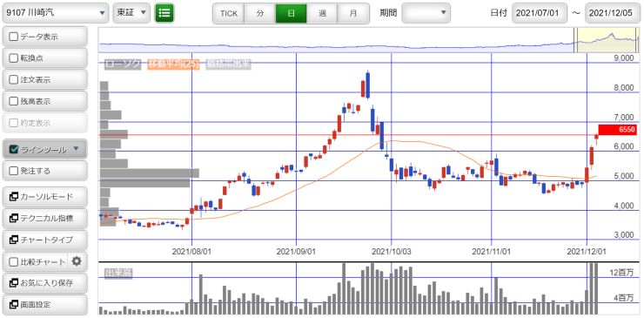Expand the 期間 period dropdown
644x318 pixels.
(x=426, y=13)
